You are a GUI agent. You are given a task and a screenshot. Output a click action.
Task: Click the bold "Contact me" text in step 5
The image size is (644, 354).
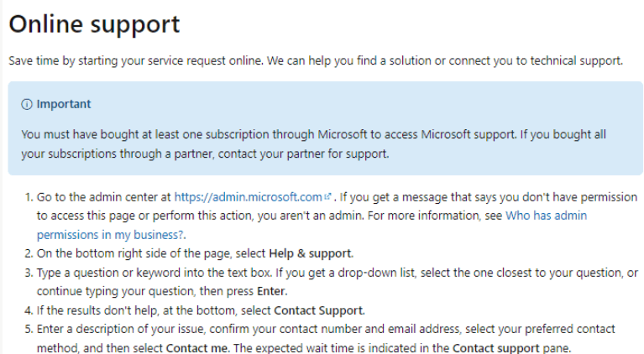(x=195, y=347)
